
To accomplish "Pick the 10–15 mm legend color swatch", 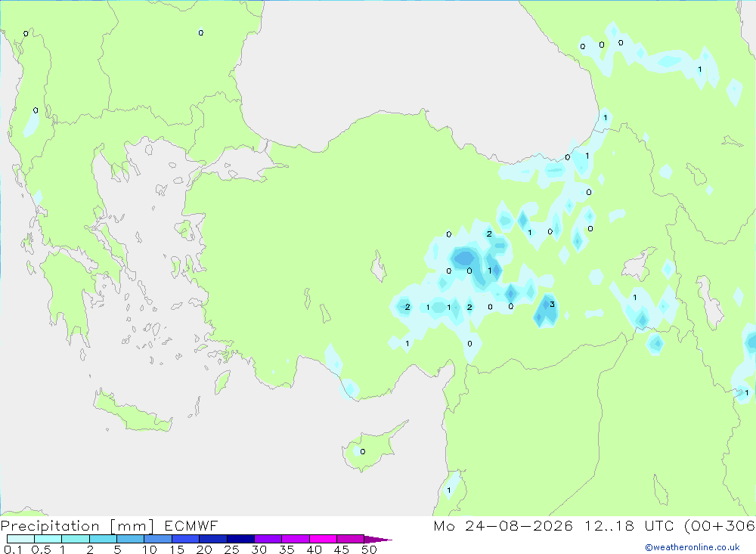I will click(158, 539).
